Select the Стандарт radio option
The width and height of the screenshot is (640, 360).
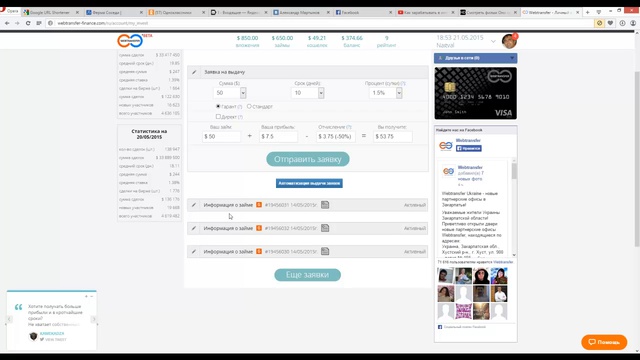click(249, 106)
